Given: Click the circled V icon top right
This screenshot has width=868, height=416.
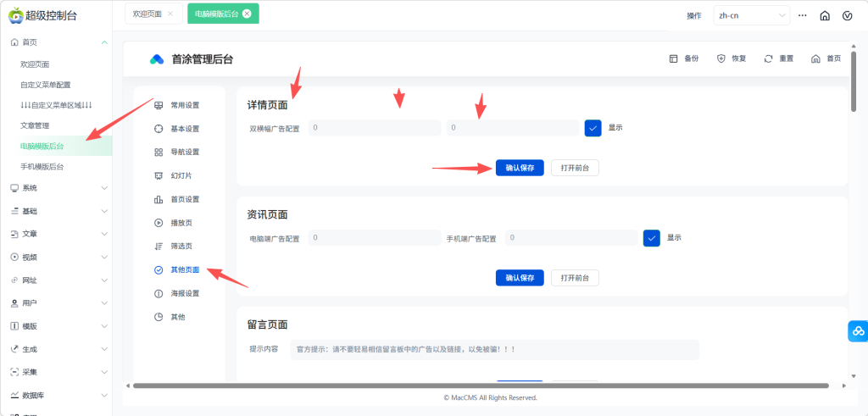Looking at the screenshot, I should click(847, 15).
